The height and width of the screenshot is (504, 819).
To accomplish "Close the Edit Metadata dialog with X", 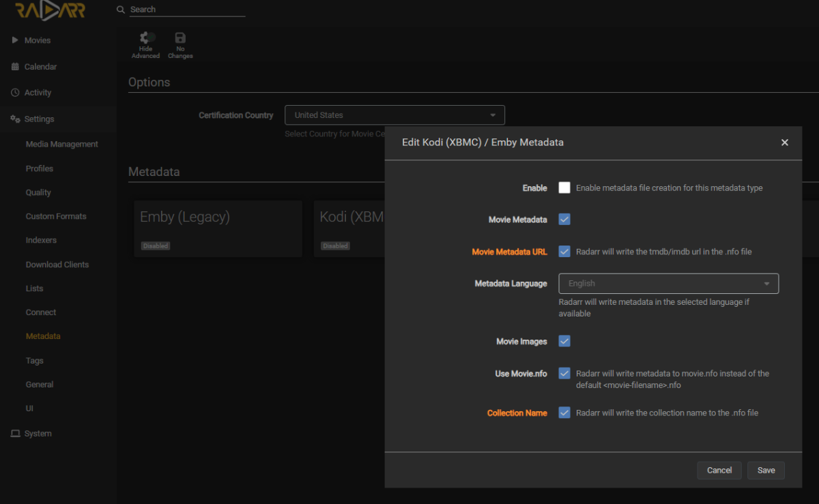I will pos(784,143).
